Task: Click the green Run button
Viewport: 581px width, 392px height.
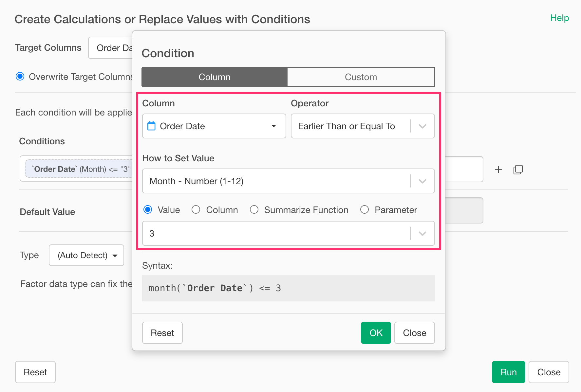Action: coord(508,372)
